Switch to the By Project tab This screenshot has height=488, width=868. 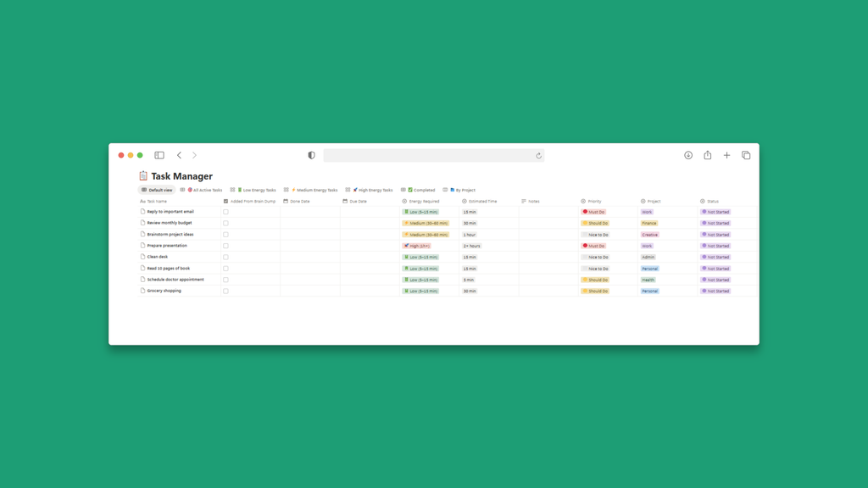pyautogui.click(x=459, y=190)
